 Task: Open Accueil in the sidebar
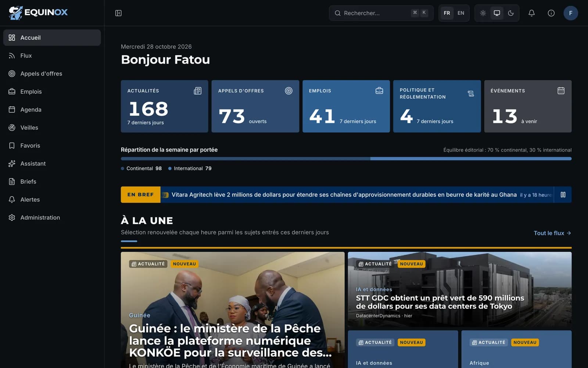point(52,38)
